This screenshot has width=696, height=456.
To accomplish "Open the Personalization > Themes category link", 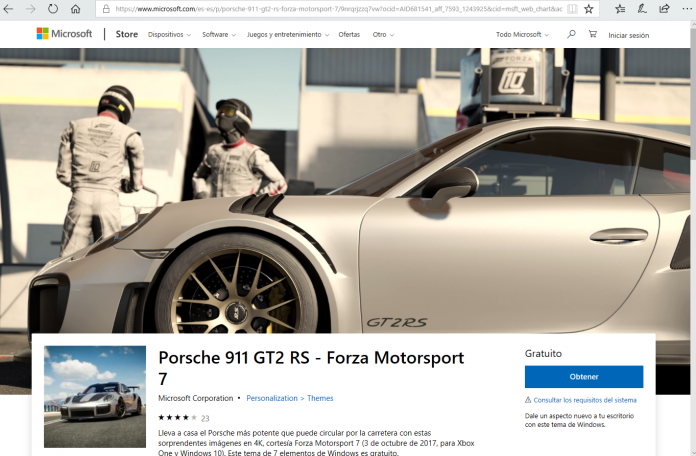I will point(289,398).
